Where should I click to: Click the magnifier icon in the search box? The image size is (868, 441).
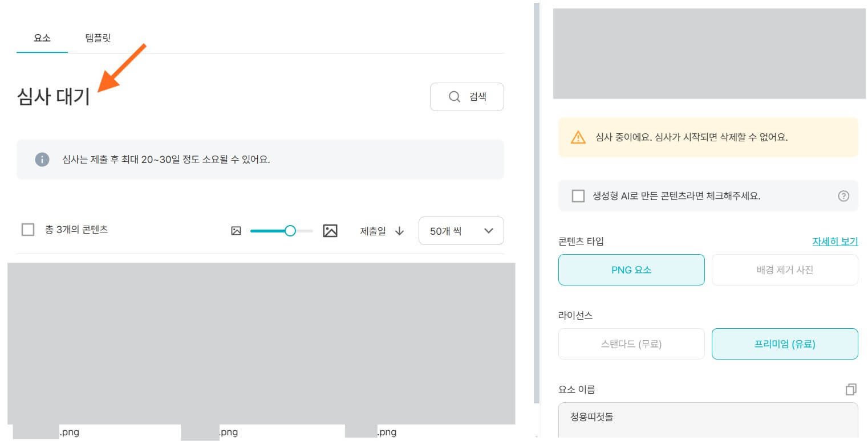[x=453, y=97]
